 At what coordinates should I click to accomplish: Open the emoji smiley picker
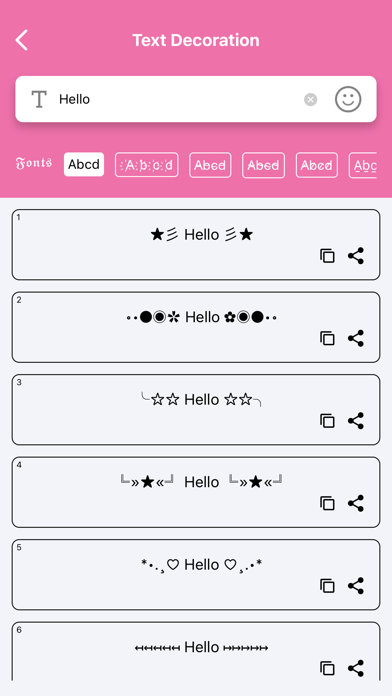click(x=348, y=99)
